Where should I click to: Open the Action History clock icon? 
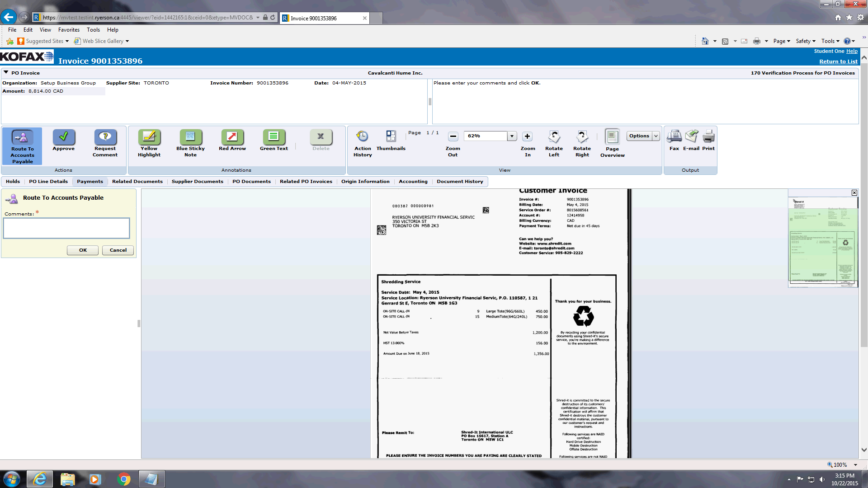point(362,136)
